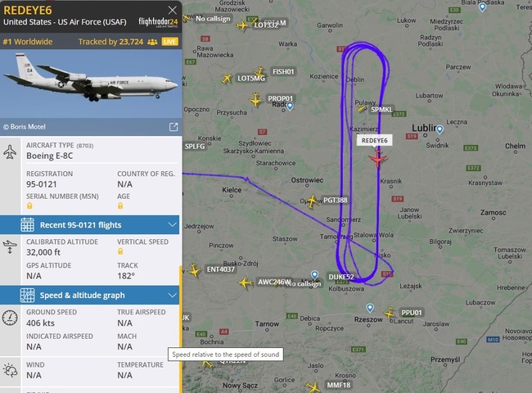532x393 pixels.
Task: Expand Recent 95-0121 flights section
Action: pyautogui.click(x=89, y=224)
